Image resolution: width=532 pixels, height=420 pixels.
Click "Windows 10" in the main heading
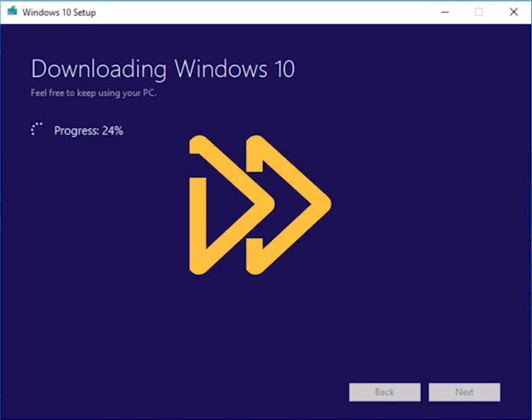(234, 69)
